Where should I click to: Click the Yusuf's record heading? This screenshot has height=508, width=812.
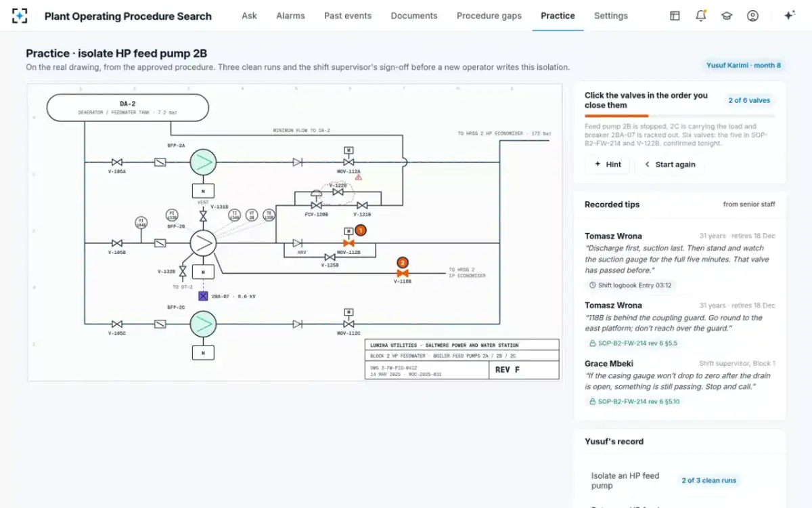click(614, 441)
